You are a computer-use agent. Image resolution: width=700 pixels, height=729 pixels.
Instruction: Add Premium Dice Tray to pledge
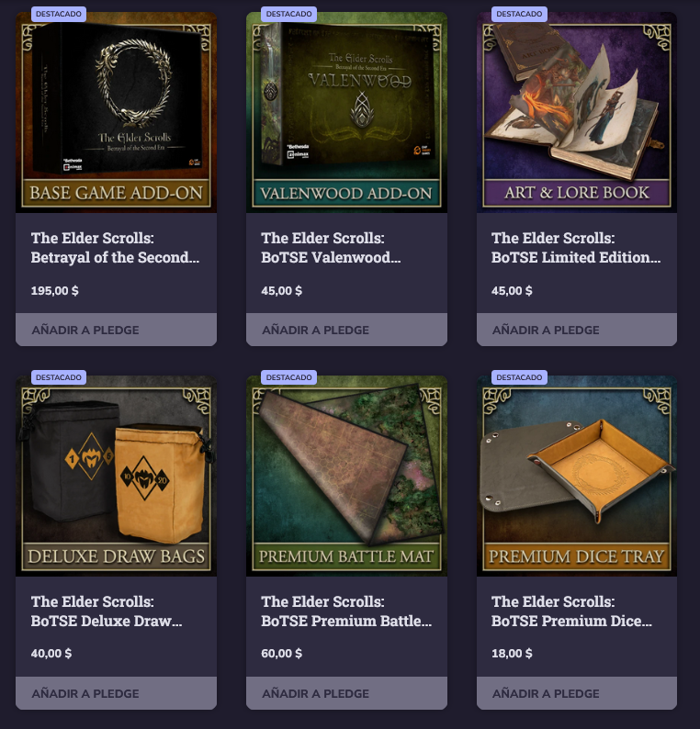(x=577, y=693)
